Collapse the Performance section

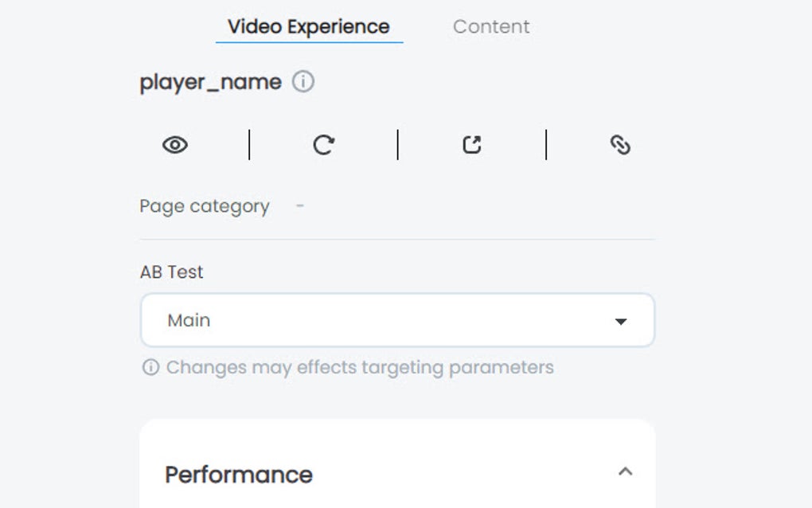click(626, 471)
